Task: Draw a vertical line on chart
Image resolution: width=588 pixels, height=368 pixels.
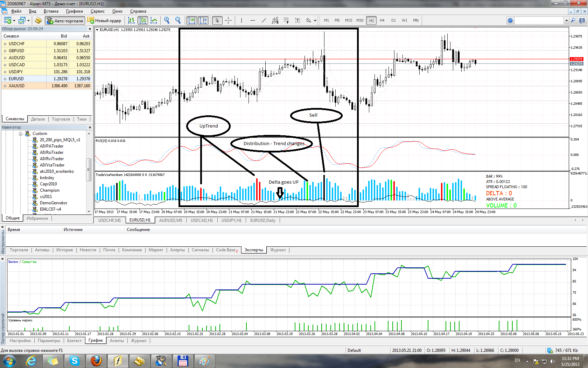Action: (x=241, y=20)
